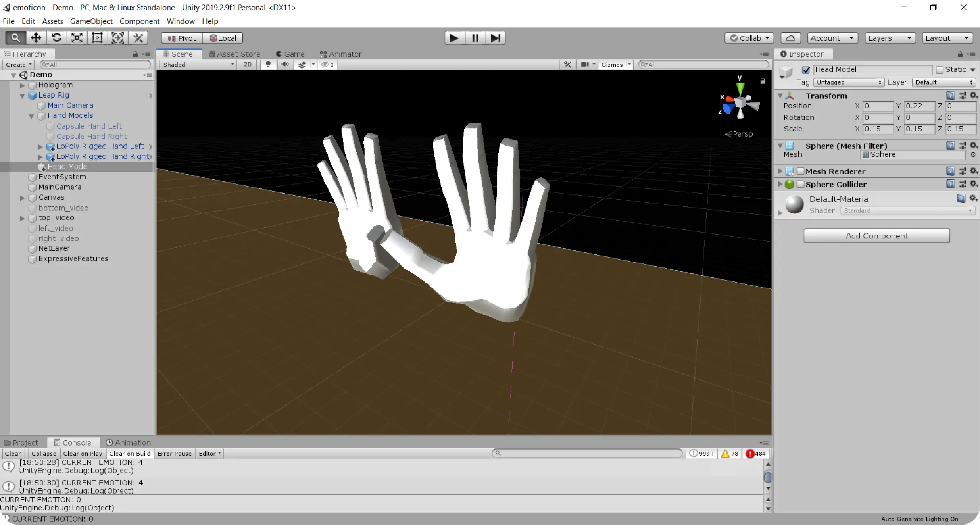Select the Rect Transform tool
This screenshot has width=980, height=525.
pyautogui.click(x=97, y=38)
